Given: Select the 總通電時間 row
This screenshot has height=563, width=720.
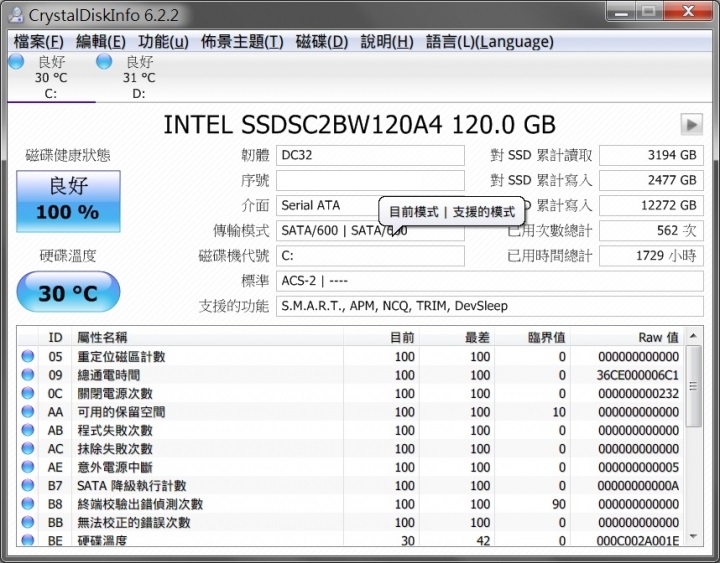Looking at the screenshot, I should coord(351,375).
